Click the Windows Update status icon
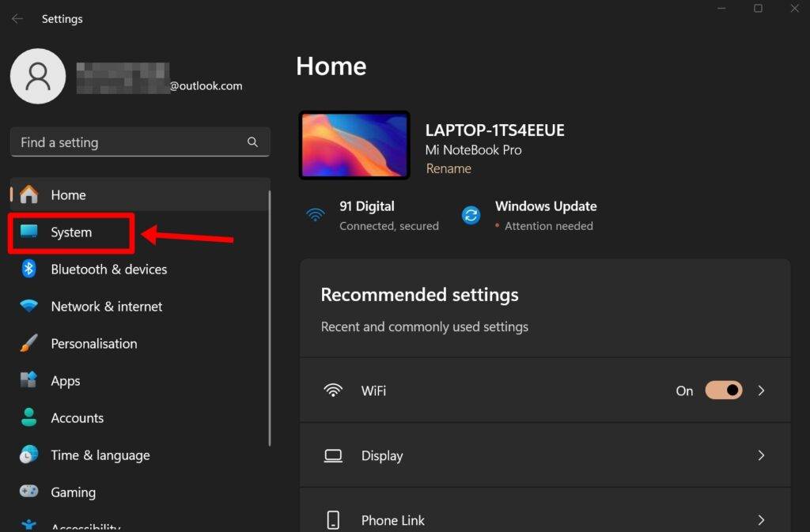Image resolution: width=810 pixels, height=532 pixels. (471, 214)
